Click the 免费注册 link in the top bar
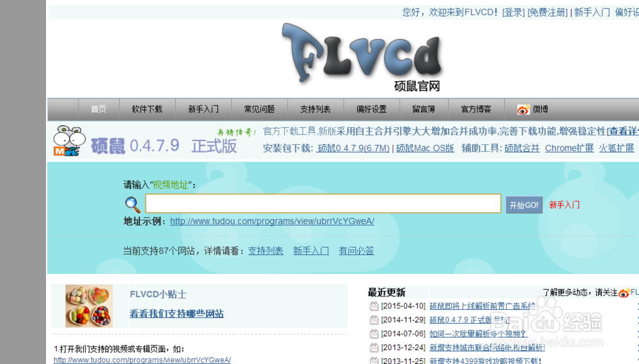Screen dimensions: 639x364 coord(548,12)
